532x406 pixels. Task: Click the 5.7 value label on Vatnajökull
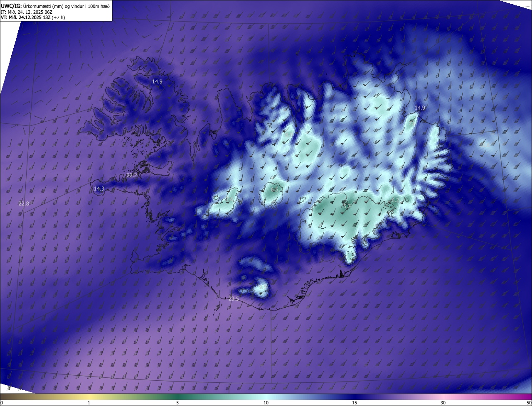347,206
